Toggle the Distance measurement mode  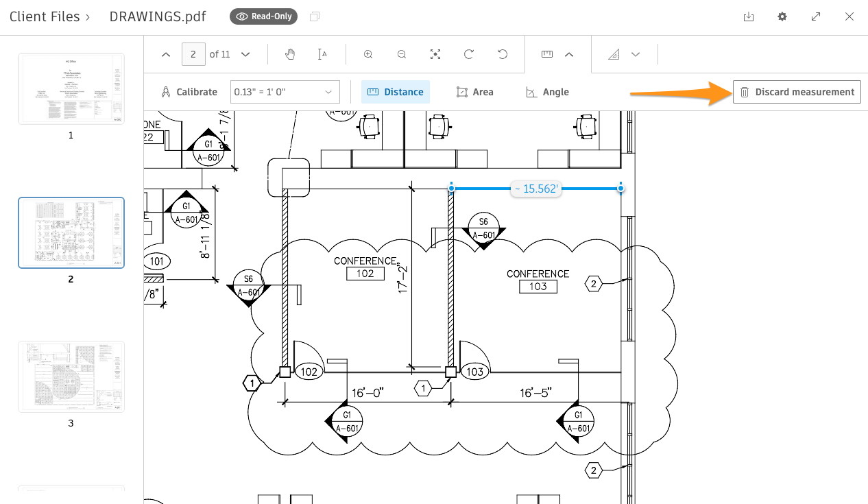tap(395, 91)
